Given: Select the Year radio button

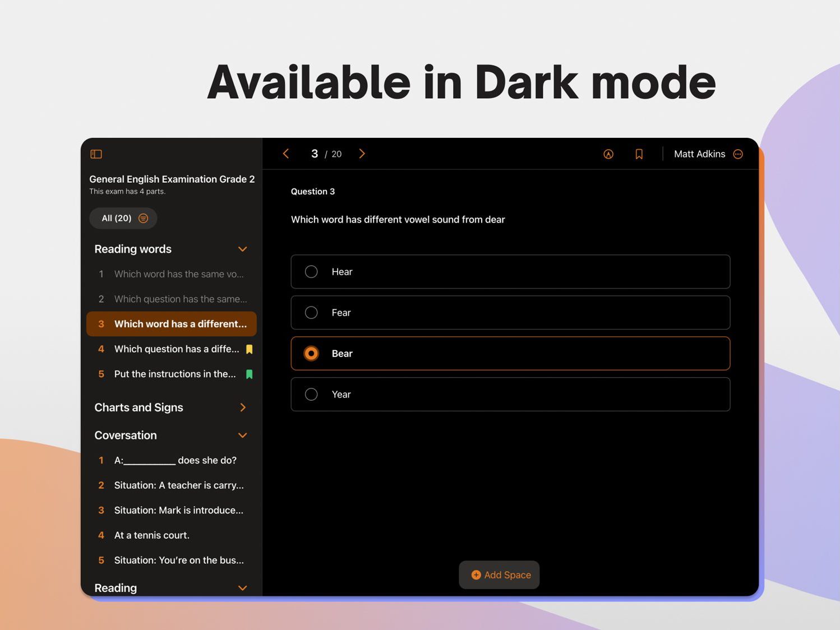Looking at the screenshot, I should (311, 395).
